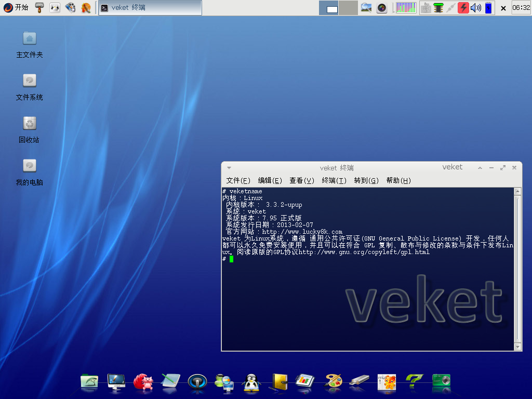Open the 文件系统 desktop icon
The width and height of the screenshot is (532, 399).
tap(30, 87)
